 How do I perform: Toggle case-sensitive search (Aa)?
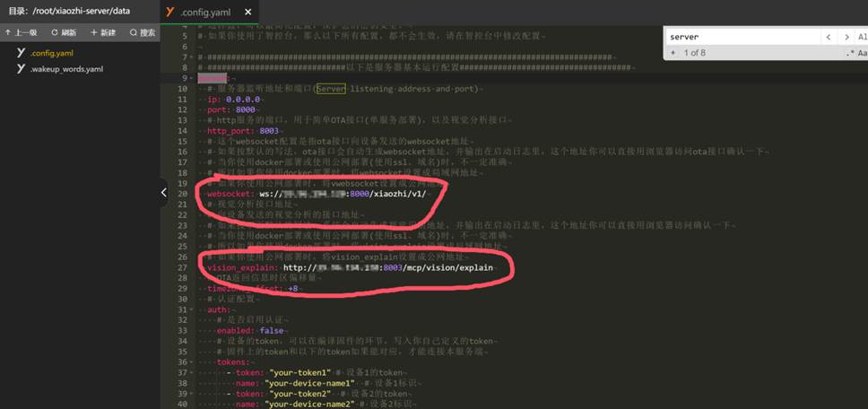pyautogui.click(x=863, y=53)
